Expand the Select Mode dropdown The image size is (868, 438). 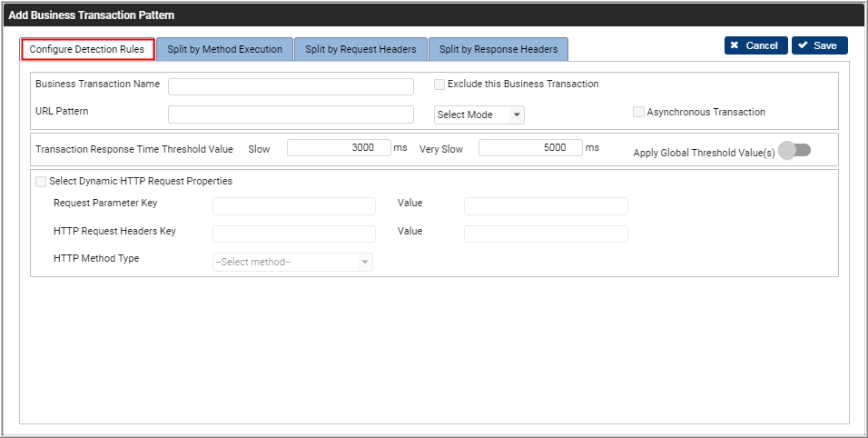pyautogui.click(x=479, y=114)
